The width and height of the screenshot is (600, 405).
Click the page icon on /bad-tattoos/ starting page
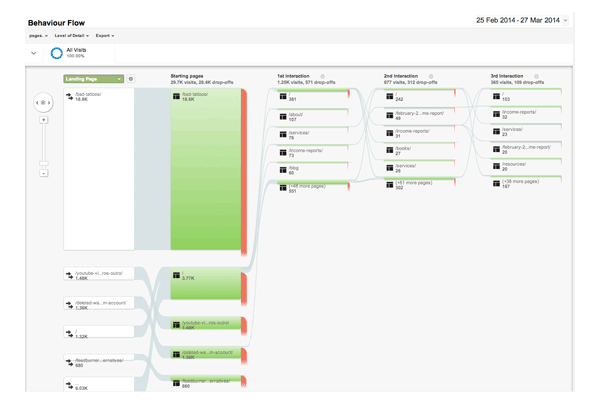pos(176,96)
